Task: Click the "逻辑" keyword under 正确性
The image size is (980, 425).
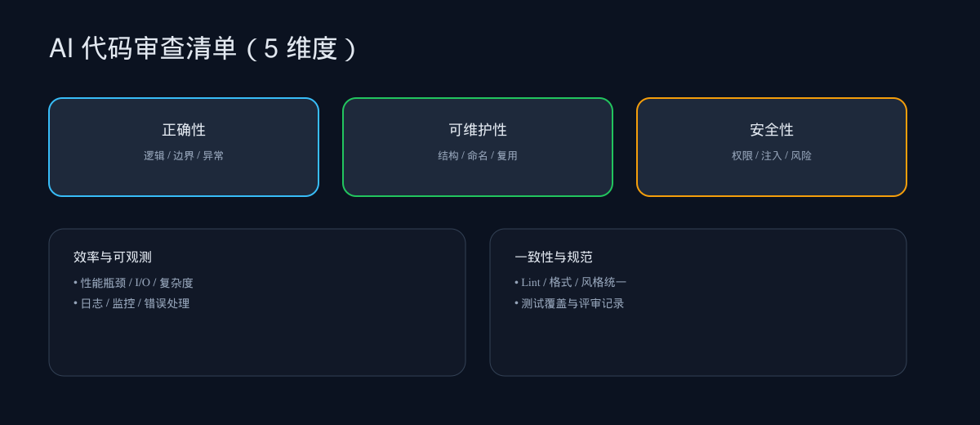Action: [154, 156]
